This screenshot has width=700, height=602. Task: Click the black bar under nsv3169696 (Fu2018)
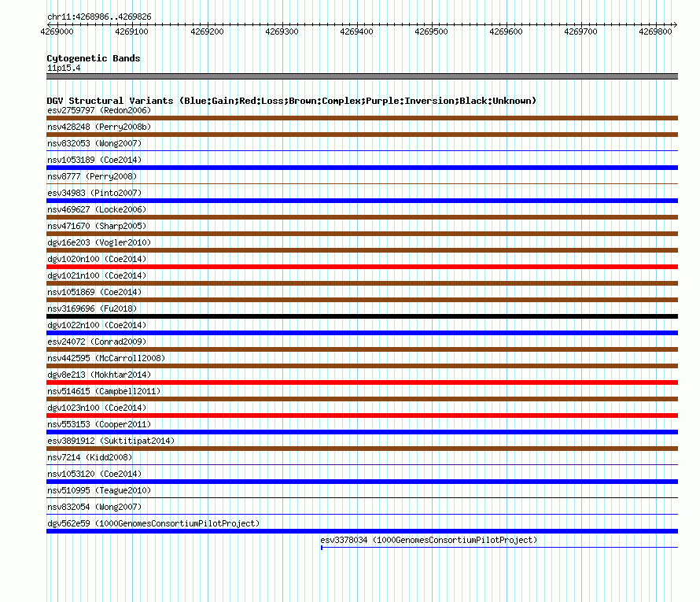(362, 316)
